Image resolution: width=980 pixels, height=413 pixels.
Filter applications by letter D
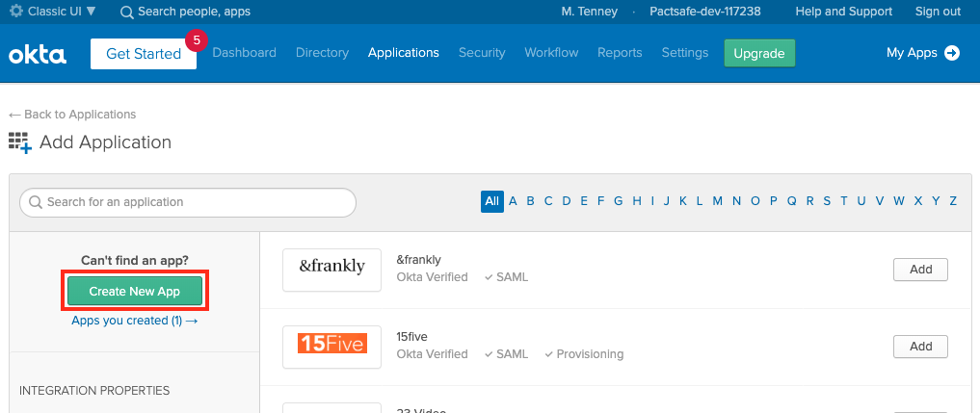coord(567,201)
